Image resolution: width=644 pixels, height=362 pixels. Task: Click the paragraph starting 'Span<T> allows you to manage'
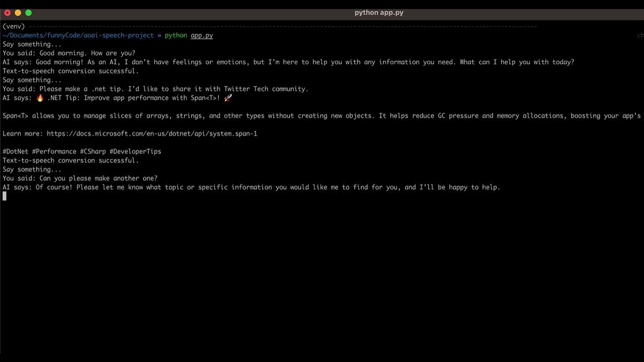pos(322,116)
